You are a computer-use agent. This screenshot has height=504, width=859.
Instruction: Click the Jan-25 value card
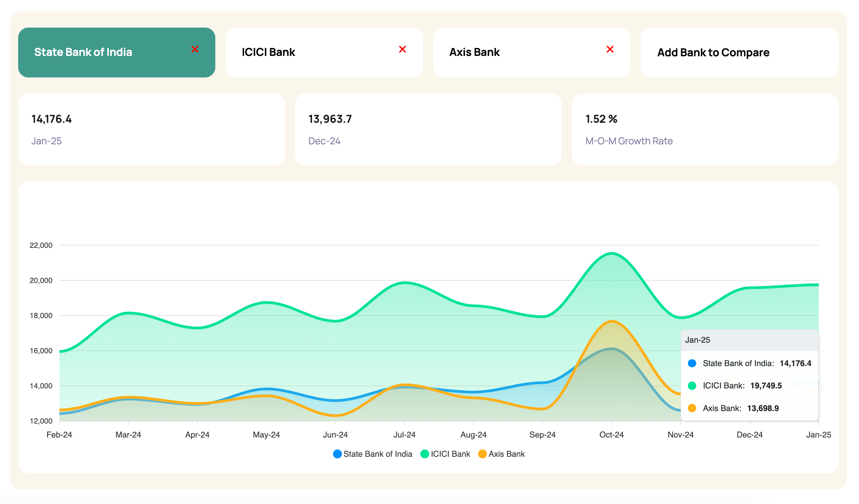click(x=151, y=129)
